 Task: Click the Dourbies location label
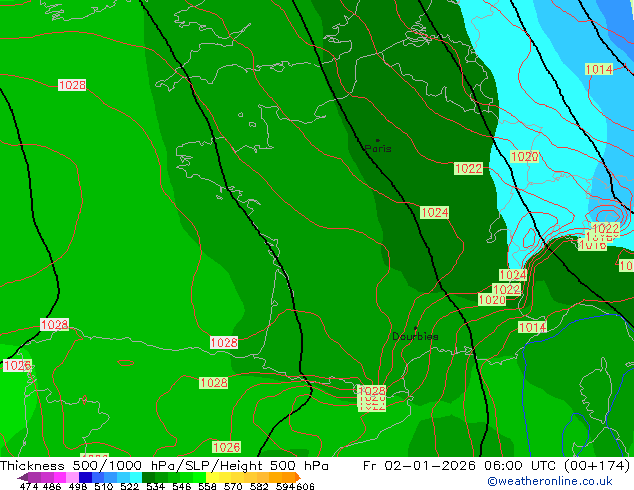coord(415,336)
